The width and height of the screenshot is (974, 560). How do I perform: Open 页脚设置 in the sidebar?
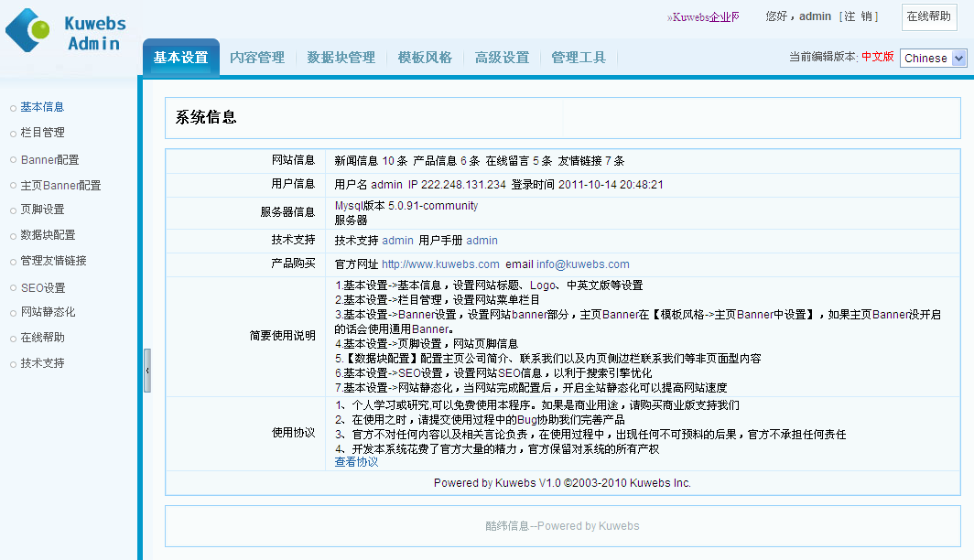[42, 210]
